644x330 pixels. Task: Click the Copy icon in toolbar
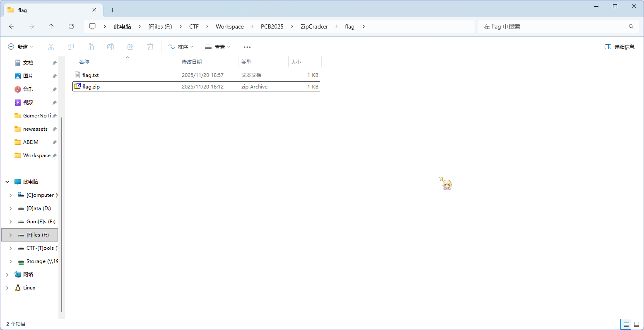(x=71, y=47)
